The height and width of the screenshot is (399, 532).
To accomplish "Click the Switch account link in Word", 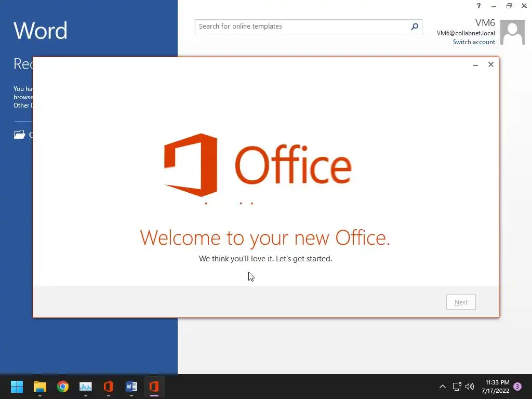I will click(474, 42).
